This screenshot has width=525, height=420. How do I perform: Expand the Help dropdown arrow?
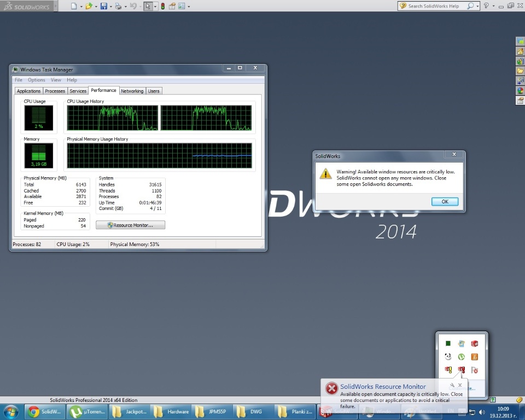click(493, 6)
